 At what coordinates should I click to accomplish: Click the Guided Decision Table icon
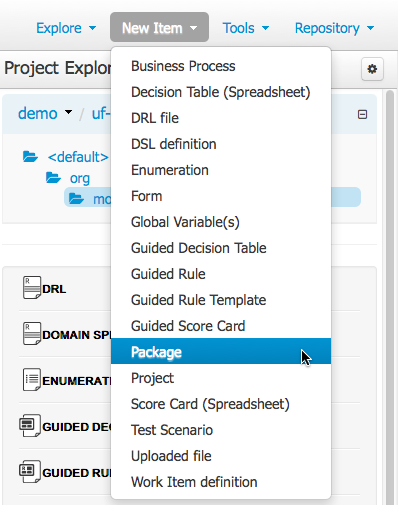tap(30, 425)
